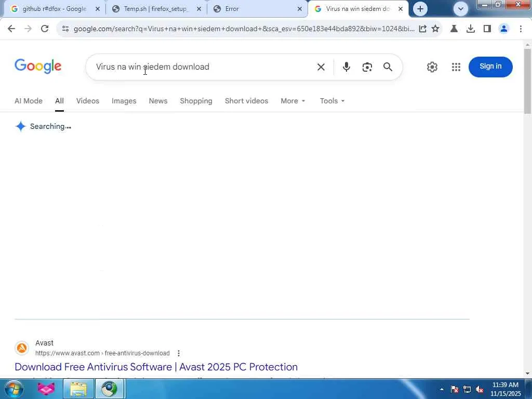Search by voice microphone

(x=346, y=67)
